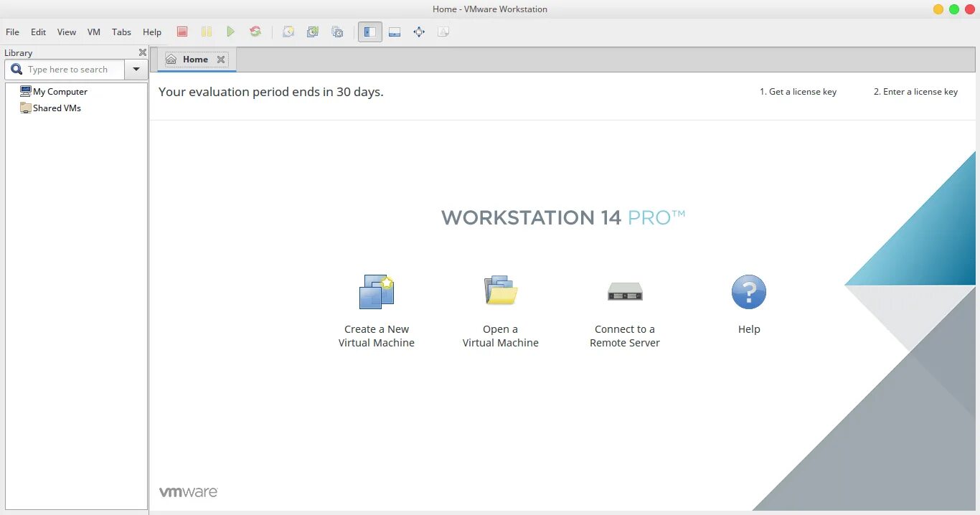Select Shared VMs in the Library tree

coord(57,108)
